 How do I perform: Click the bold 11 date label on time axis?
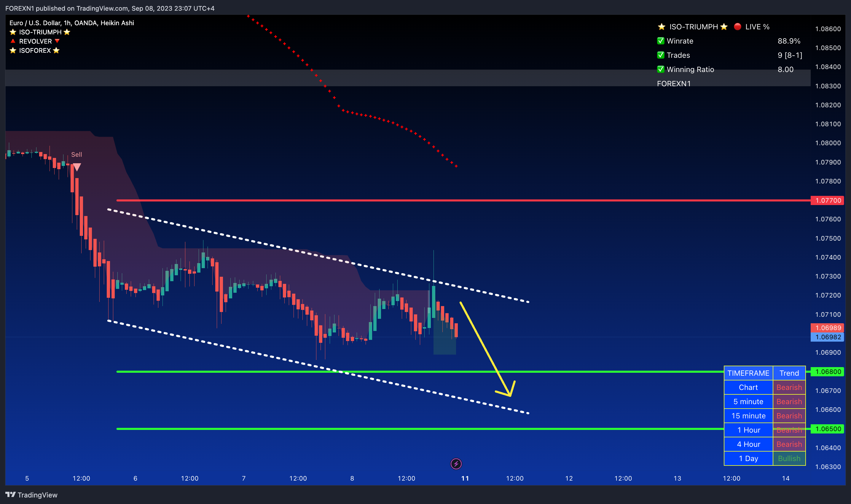465,478
